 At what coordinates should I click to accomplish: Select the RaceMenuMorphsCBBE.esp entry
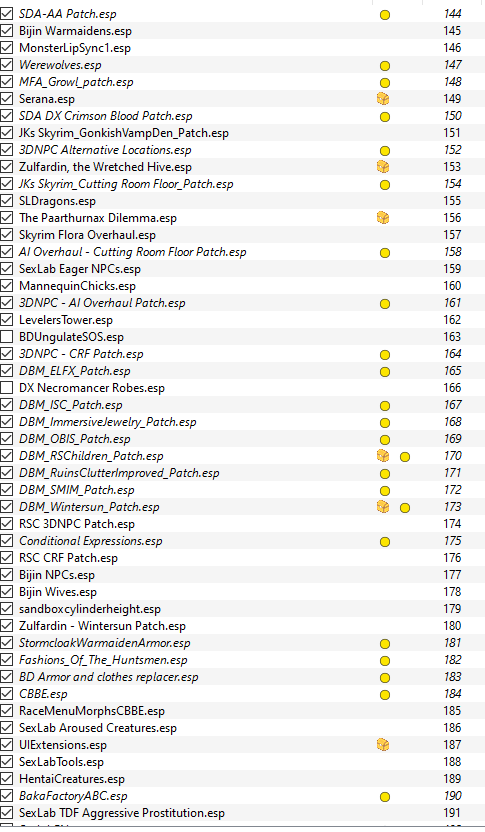click(x=242, y=710)
